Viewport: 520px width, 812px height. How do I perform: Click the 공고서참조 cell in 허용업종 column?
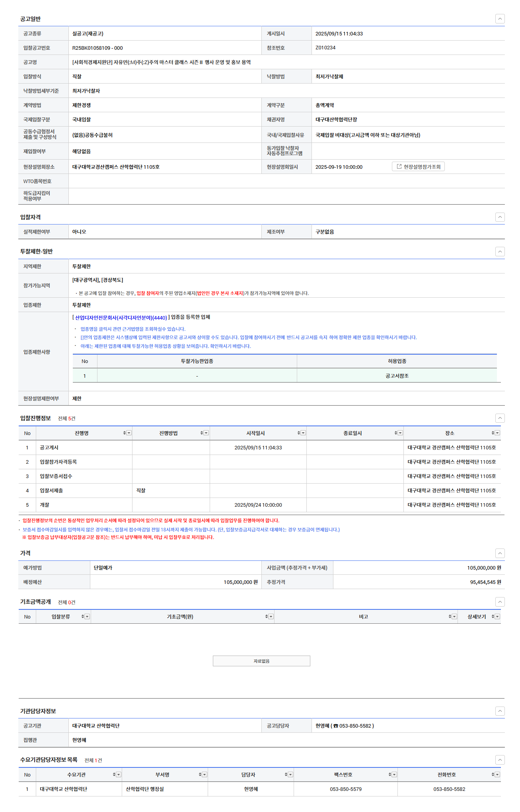397,376
